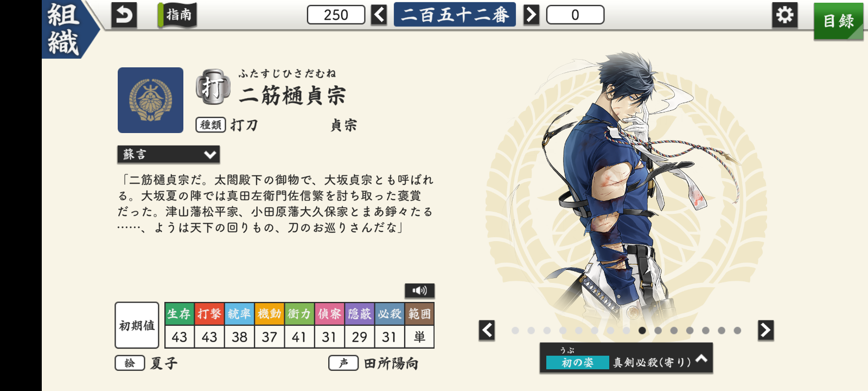The width and height of the screenshot is (868, 391).
Task: Go to next sword number arrow
Action: click(532, 15)
